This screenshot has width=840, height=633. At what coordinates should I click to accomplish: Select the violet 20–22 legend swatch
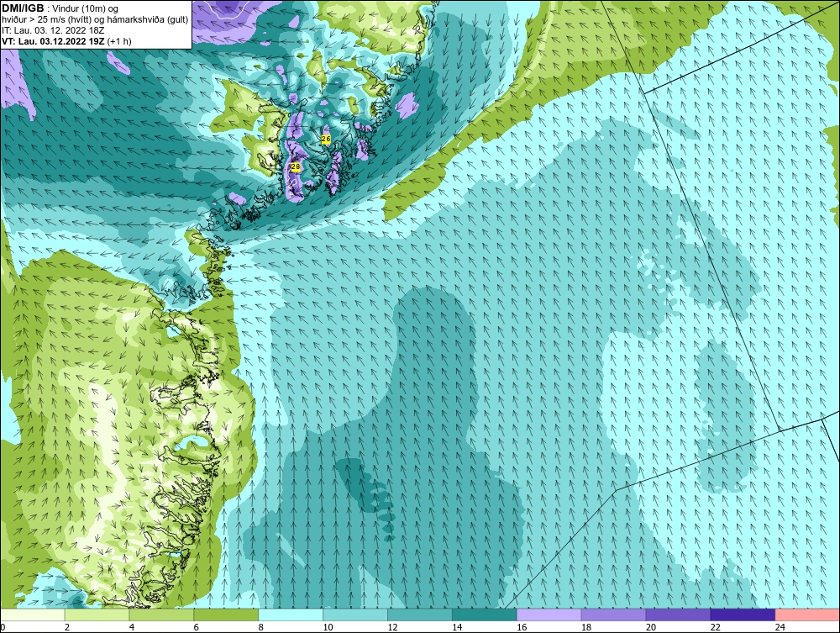click(x=678, y=615)
